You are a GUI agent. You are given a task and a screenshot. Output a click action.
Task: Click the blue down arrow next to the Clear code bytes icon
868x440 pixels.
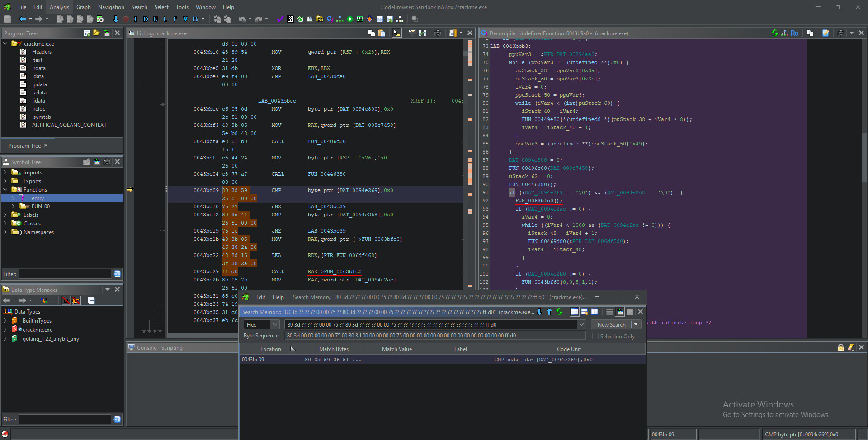116,19
